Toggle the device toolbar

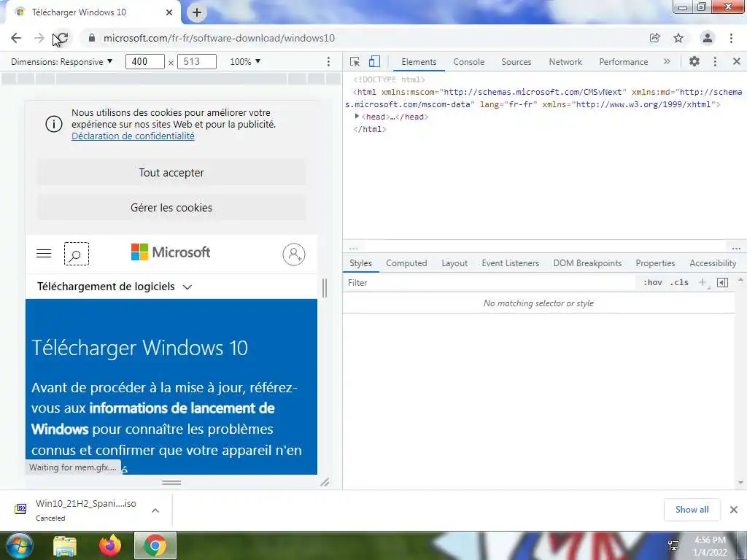pos(374,61)
